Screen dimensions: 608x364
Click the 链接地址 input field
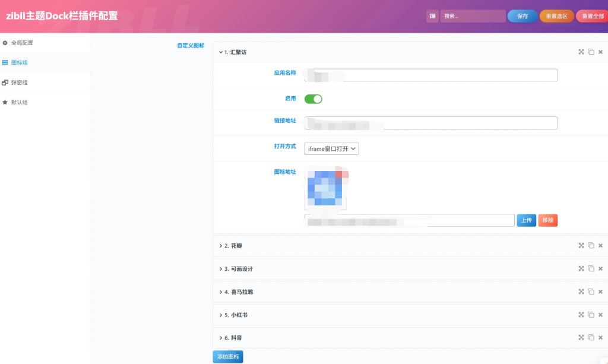(x=431, y=123)
